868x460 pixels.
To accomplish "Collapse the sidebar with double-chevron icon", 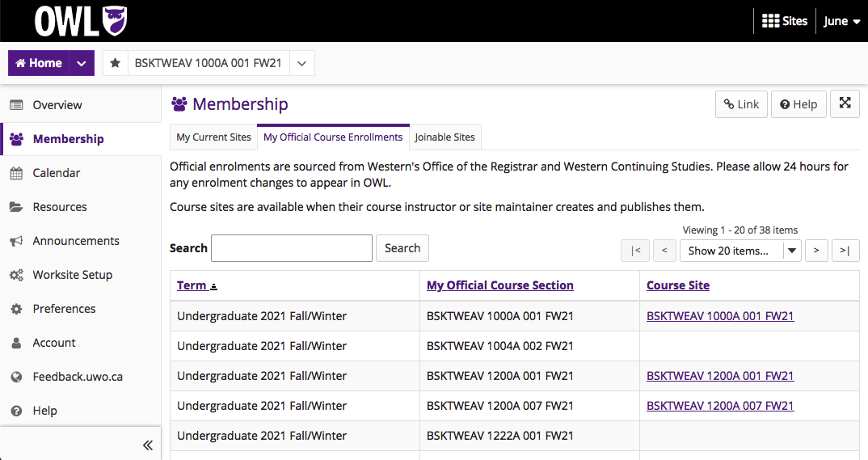I will tap(147, 445).
